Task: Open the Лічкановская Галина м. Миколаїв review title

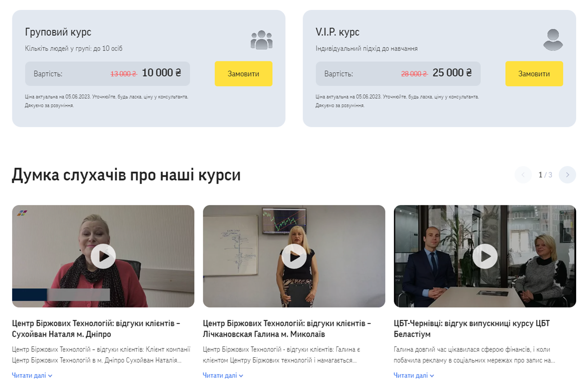Action: tap(287, 329)
